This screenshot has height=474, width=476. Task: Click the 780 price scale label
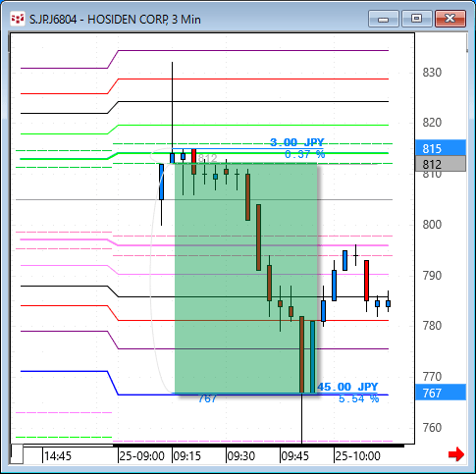(432, 326)
